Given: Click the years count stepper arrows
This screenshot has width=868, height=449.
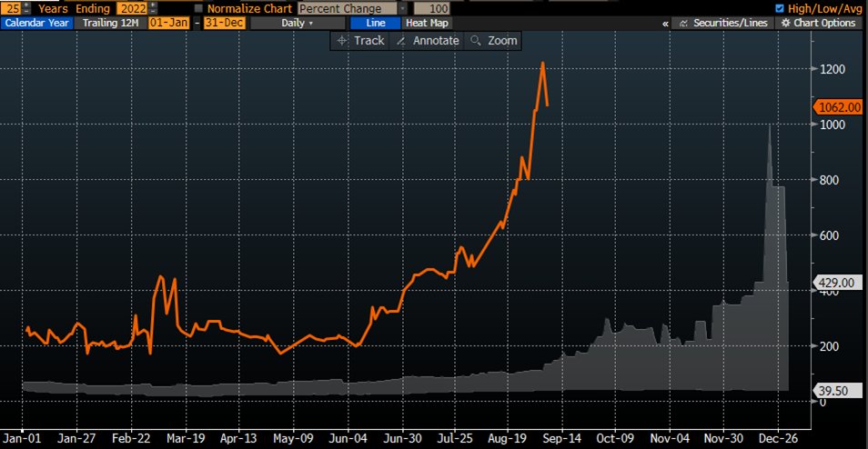Looking at the screenshot, I should tap(27, 7).
